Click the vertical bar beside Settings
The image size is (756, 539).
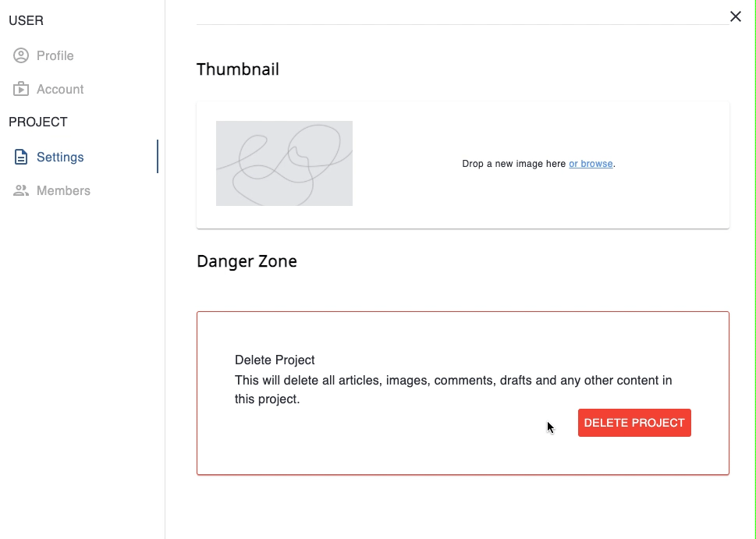pyautogui.click(x=158, y=157)
